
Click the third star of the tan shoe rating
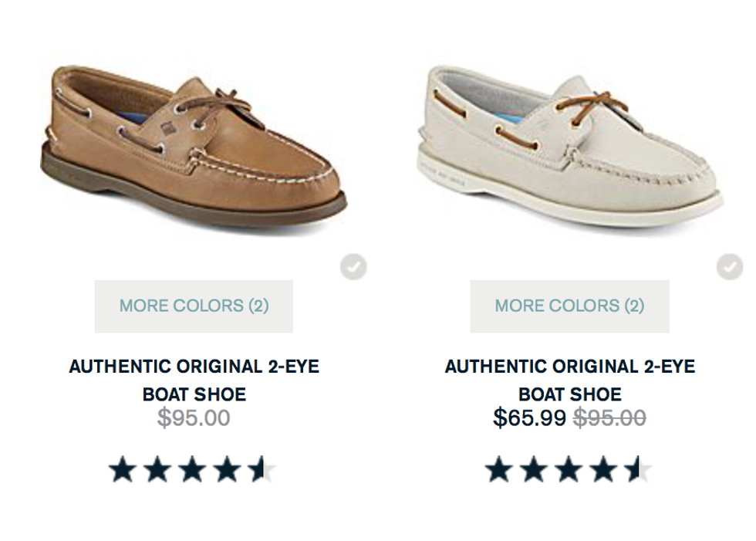click(x=192, y=469)
